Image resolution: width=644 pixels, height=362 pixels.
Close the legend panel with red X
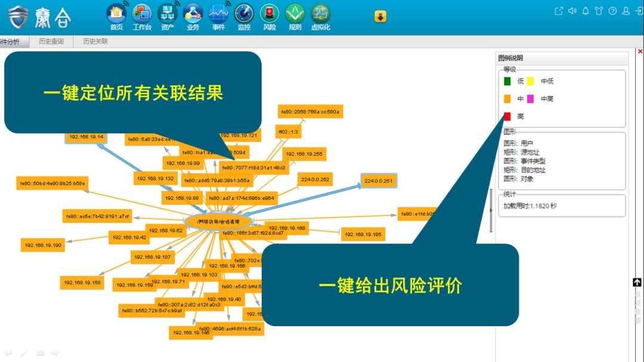point(640,52)
